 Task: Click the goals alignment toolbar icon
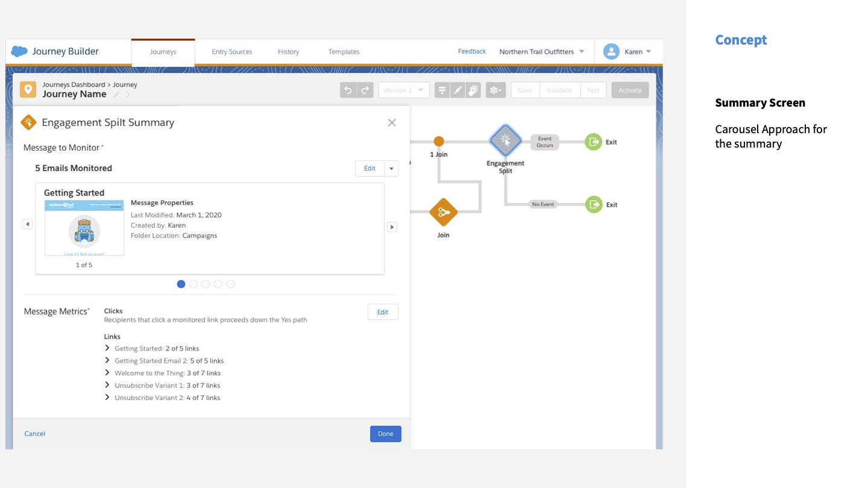tap(442, 90)
